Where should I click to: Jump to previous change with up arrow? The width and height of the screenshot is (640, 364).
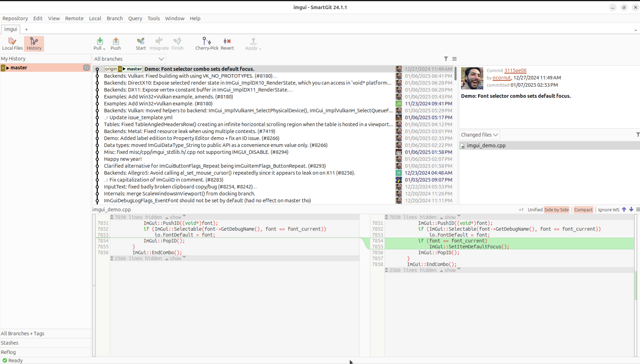click(624, 210)
